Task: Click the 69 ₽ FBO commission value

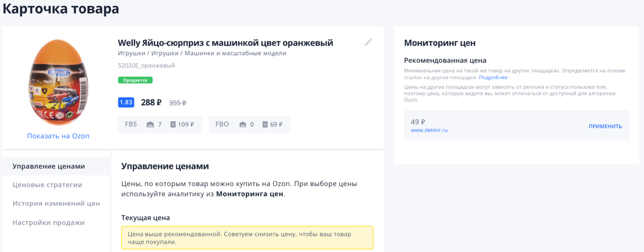Action: click(276, 124)
